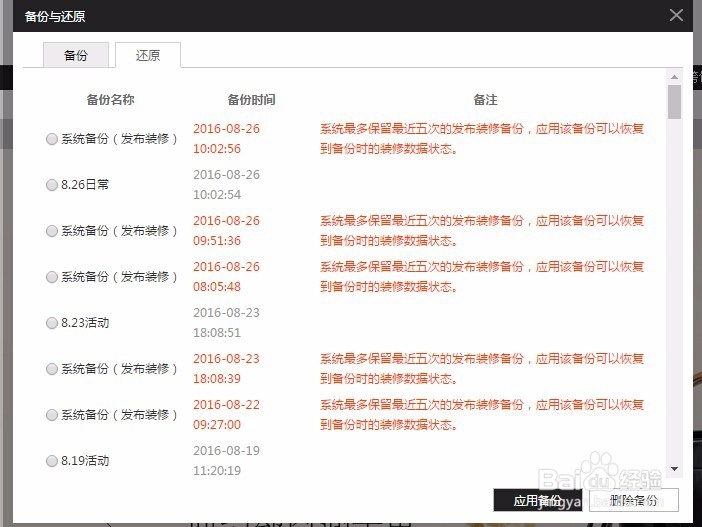Click the 应用备份 button
The image size is (702, 527).
click(x=538, y=500)
